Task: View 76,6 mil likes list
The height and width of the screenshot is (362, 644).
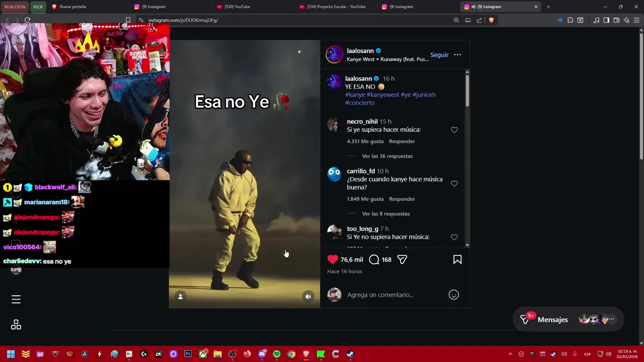Action: [352, 259]
